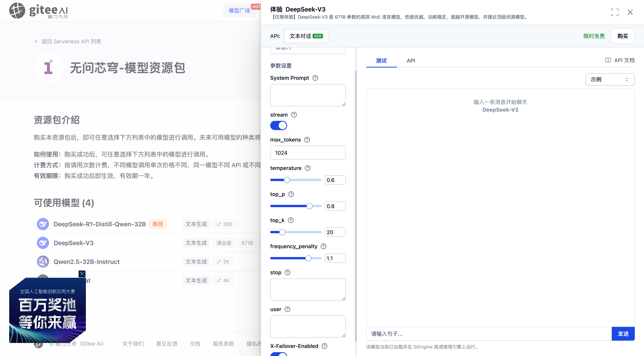Open the API 文档 link
Viewport: 644px width, 356px height.
coord(620,60)
